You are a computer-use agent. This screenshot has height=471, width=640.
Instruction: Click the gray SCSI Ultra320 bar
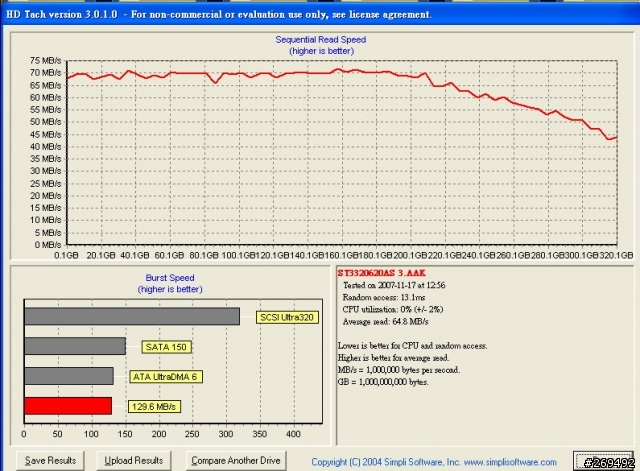pyautogui.click(x=132, y=316)
